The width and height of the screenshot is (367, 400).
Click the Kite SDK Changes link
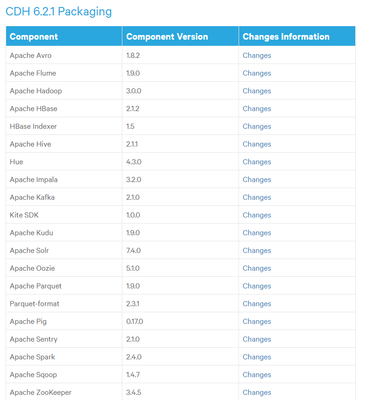click(257, 215)
